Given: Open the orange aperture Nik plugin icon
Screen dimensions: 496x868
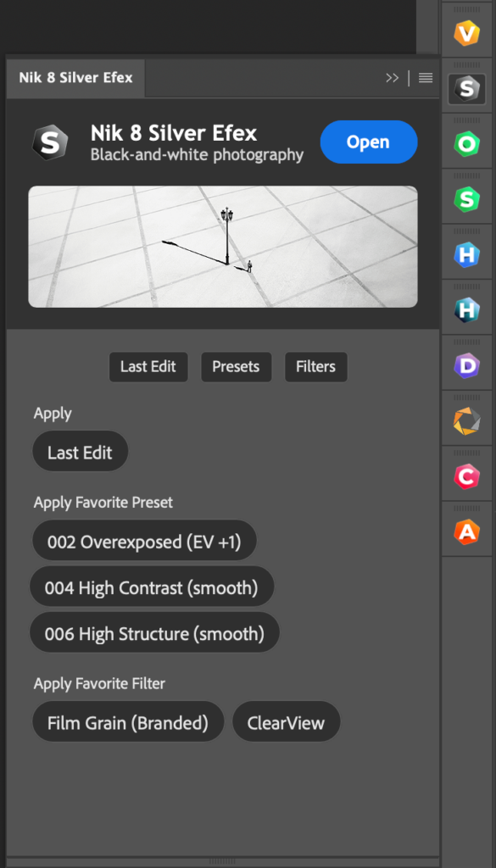Looking at the screenshot, I should pos(466,421).
